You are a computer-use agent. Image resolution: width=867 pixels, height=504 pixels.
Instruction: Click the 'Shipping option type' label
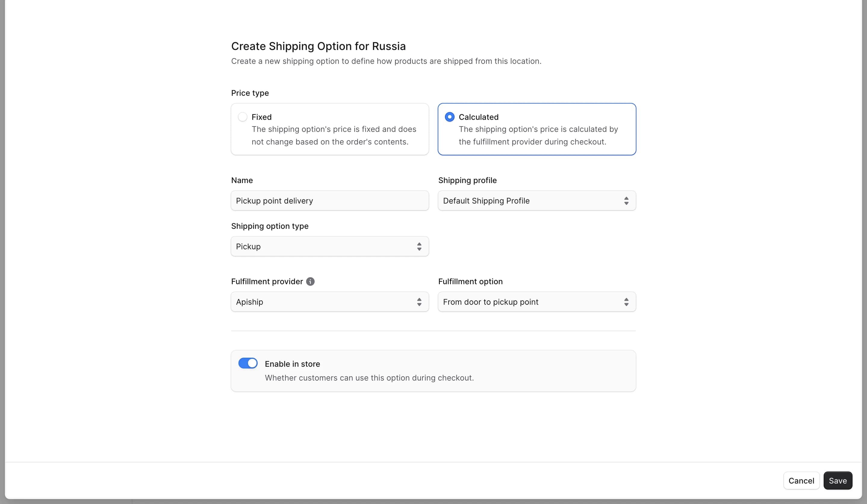click(269, 226)
